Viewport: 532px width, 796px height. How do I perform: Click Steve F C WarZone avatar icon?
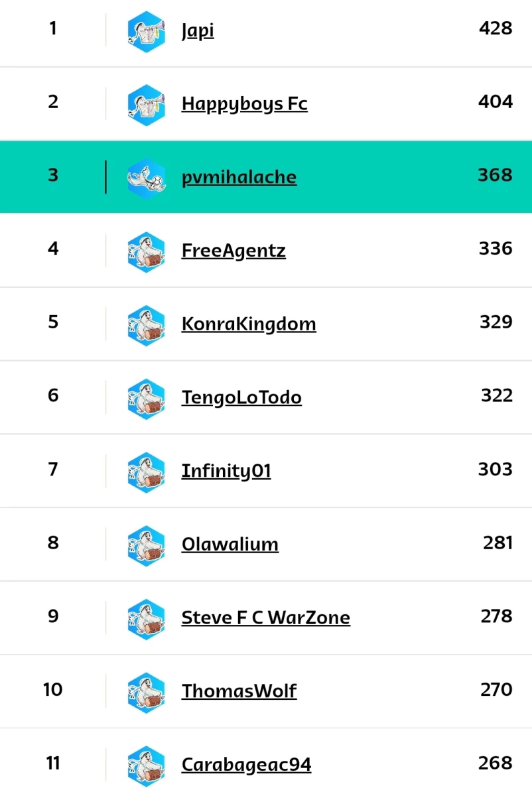click(146, 620)
